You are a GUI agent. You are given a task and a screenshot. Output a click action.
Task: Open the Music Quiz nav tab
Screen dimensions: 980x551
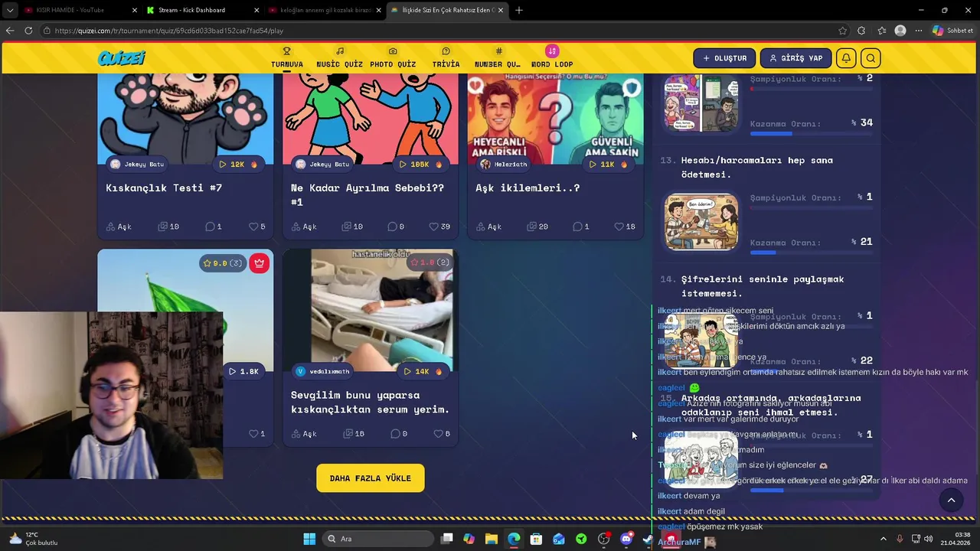[x=339, y=58]
